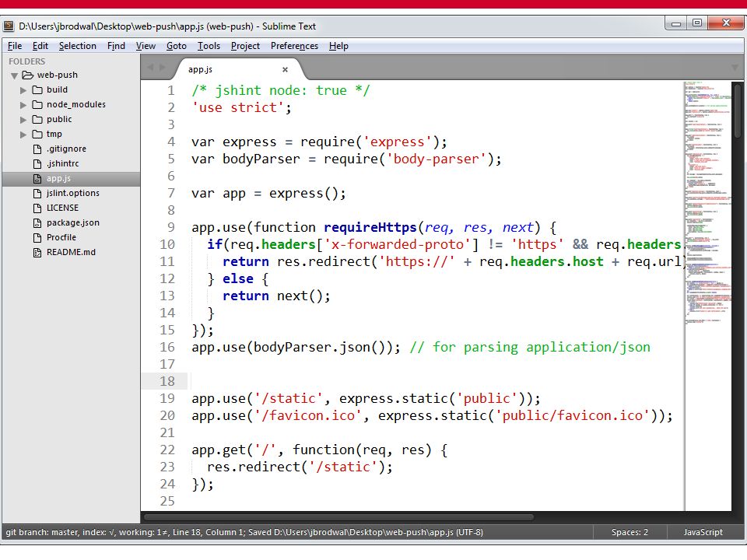
Task: Click 'var app = express();' on line 7
Action: pyautogui.click(x=268, y=194)
